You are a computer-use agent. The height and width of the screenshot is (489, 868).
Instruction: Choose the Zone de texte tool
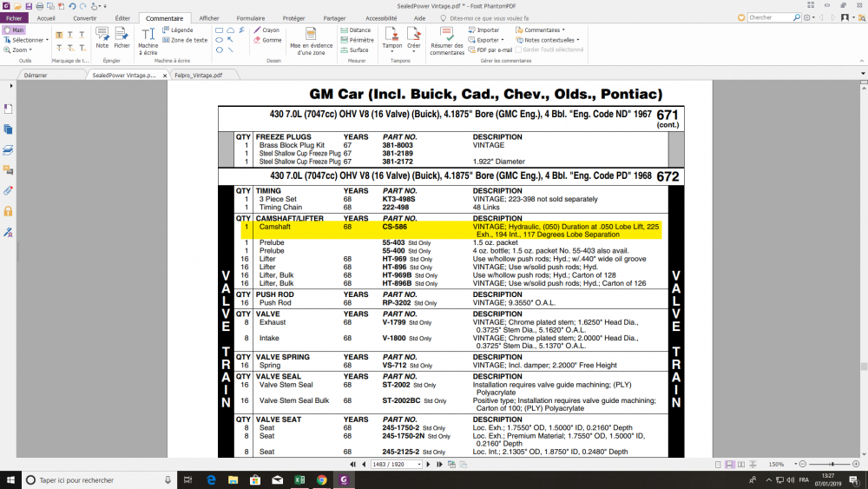185,40
